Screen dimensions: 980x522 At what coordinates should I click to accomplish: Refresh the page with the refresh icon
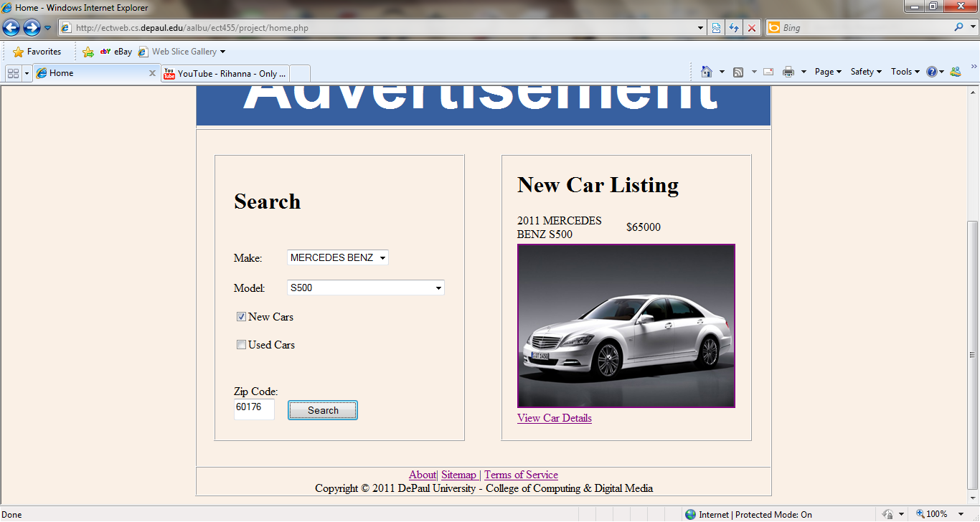pos(733,28)
